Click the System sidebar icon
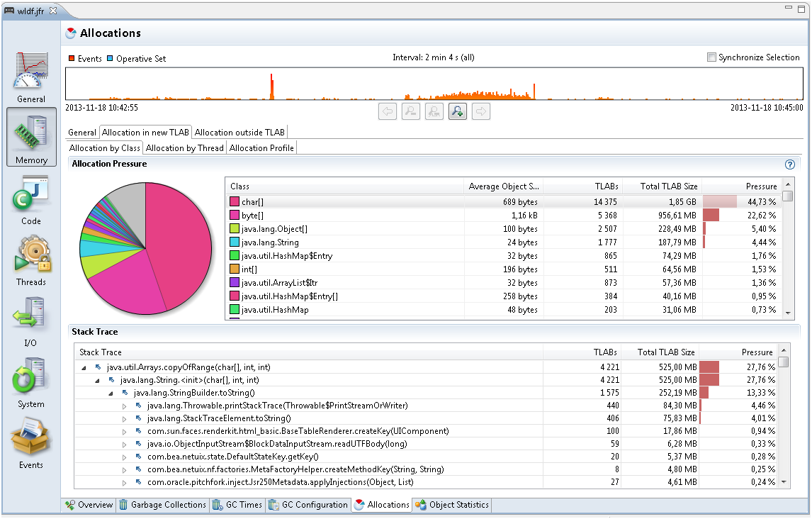This screenshot has height=519, width=812. point(31,381)
